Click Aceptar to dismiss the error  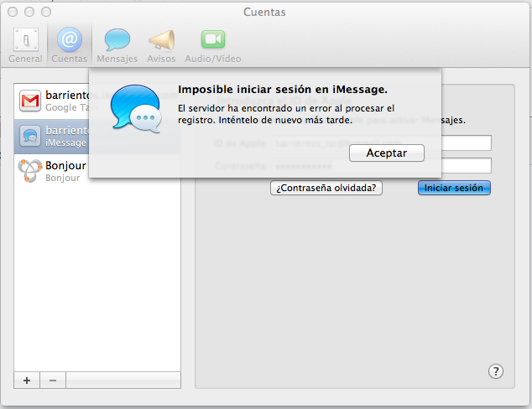[387, 153]
